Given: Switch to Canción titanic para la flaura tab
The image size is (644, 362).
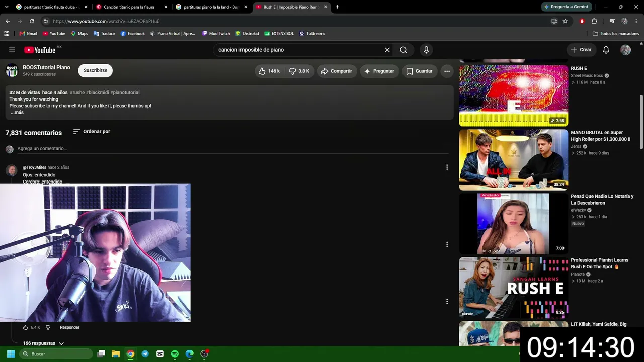Looking at the screenshot, I should (132, 7).
